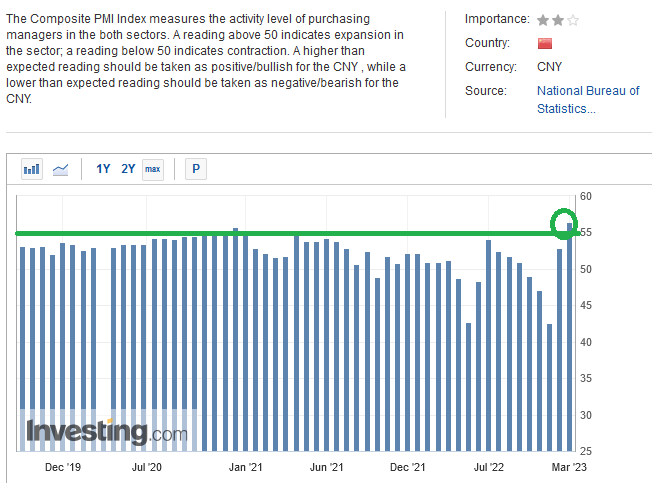This screenshot has height=483, width=652.
Task: Click the 60 y-axis value
Action: point(585,196)
